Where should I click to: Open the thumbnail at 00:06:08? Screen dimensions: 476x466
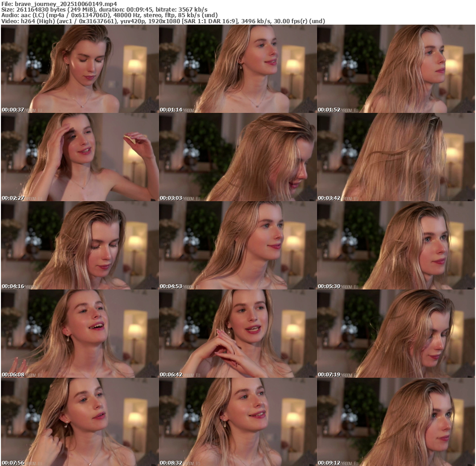pos(79,334)
